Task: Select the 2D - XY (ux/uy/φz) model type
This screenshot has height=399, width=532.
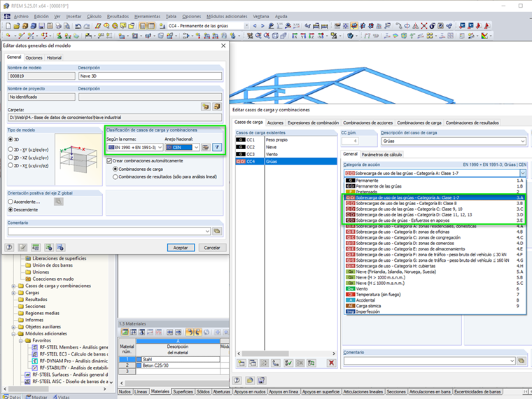Action: pos(10,166)
